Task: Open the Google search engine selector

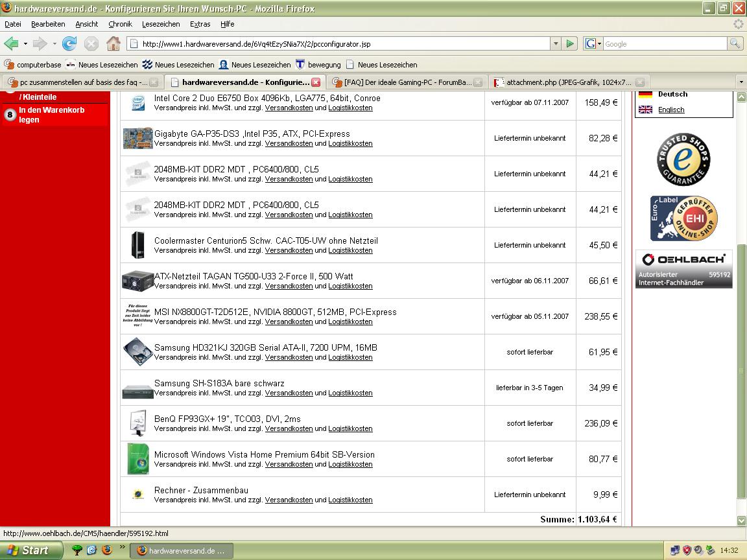Action: click(x=593, y=44)
